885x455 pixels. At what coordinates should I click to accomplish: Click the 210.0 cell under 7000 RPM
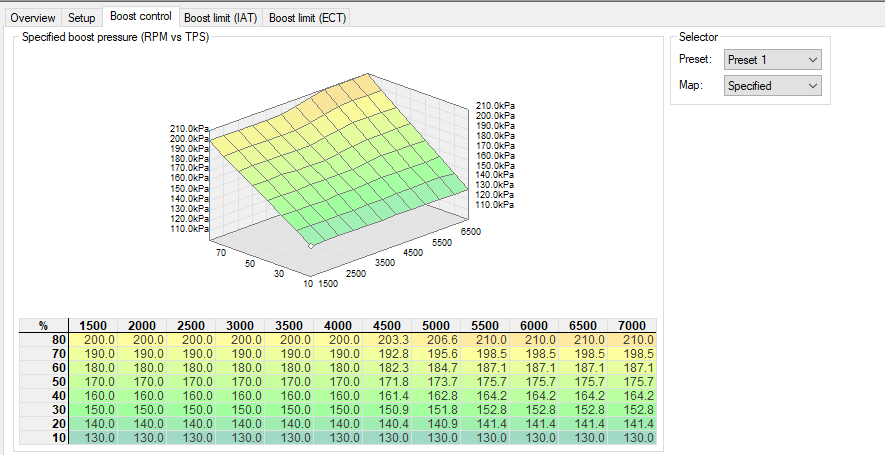pos(632,340)
